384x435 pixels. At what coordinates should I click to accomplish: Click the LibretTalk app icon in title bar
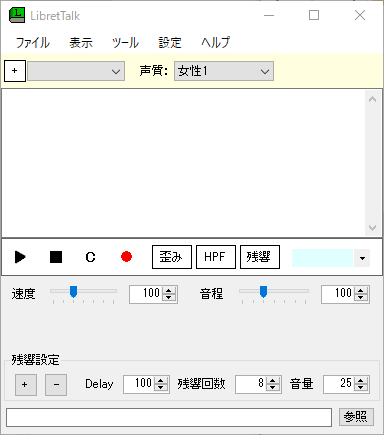click(17, 15)
